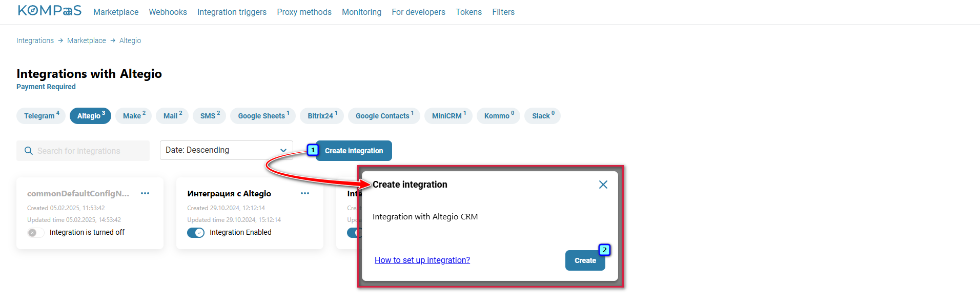This screenshot has height=305, width=980.
Task: Disable the Интеграция с Altegio integration switch
Action: pyautogui.click(x=196, y=232)
